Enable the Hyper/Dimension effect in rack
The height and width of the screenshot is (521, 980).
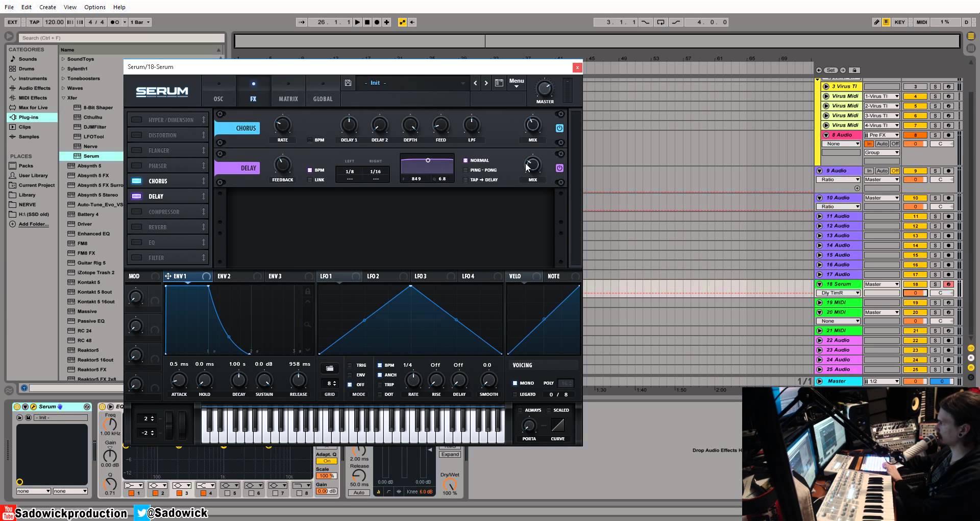coord(136,120)
